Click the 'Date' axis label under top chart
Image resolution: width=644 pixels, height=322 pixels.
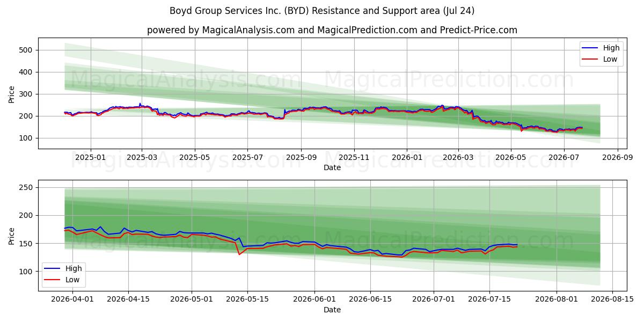(x=332, y=168)
